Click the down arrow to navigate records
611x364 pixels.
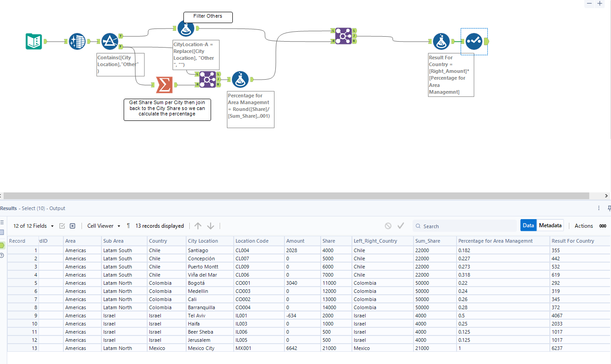[x=211, y=225]
